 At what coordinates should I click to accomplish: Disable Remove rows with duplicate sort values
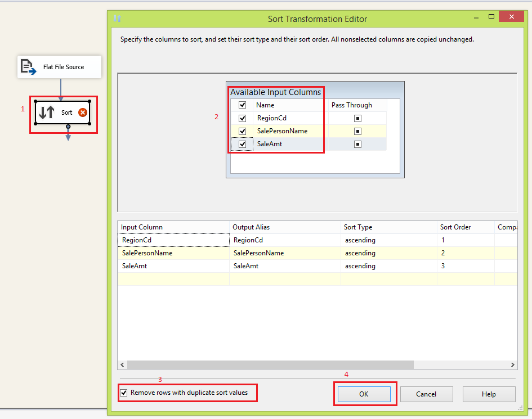click(x=124, y=393)
